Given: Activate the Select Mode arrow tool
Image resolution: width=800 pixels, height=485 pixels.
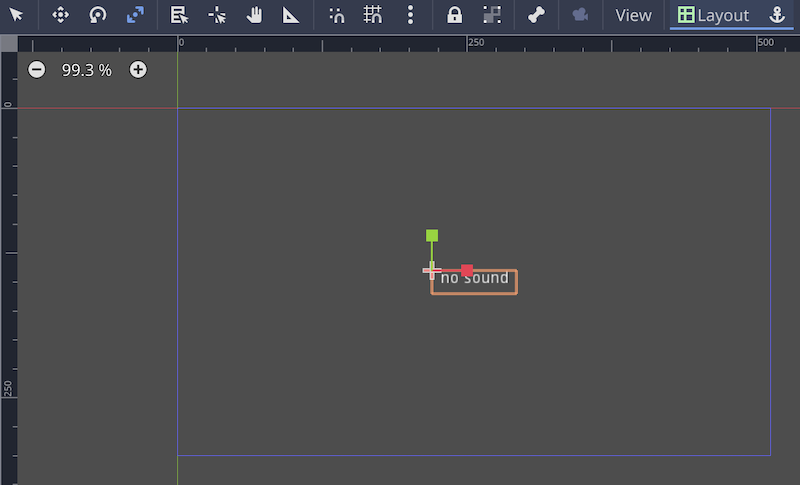Looking at the screenshot, I should click(17, 15).
